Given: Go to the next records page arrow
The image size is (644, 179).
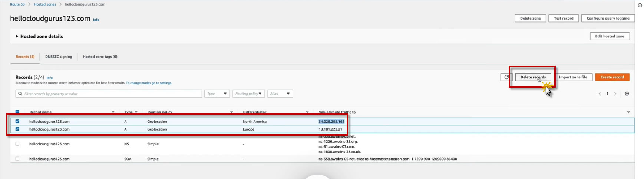Looking at the screenshot, I should (615, 94).
